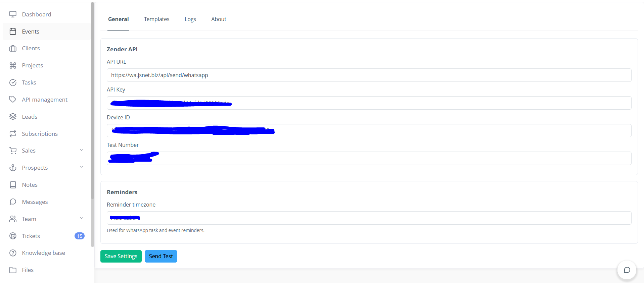Click the Leads layers icon

click(x=13, y=117)
